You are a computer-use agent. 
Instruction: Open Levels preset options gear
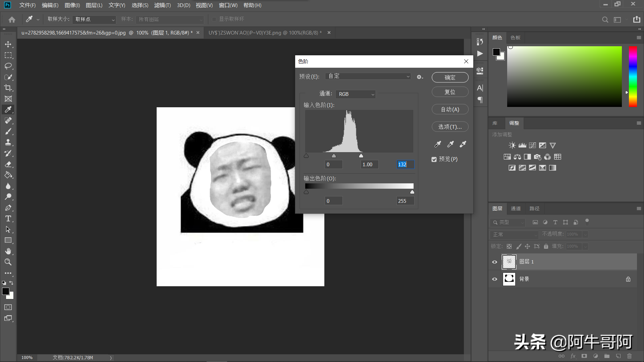(x=420, y=77)
